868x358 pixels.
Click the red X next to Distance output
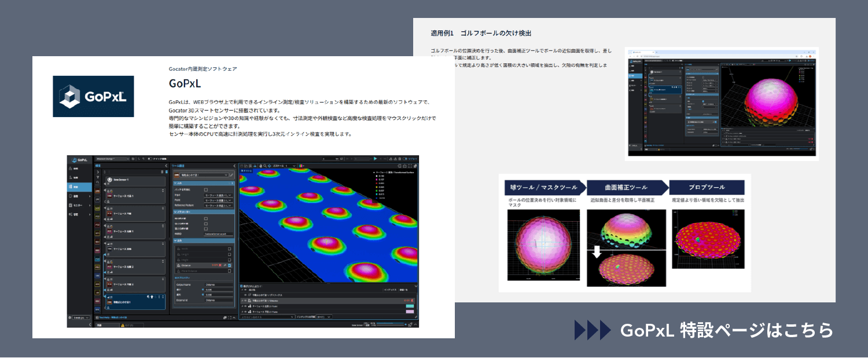coord(221,265)
